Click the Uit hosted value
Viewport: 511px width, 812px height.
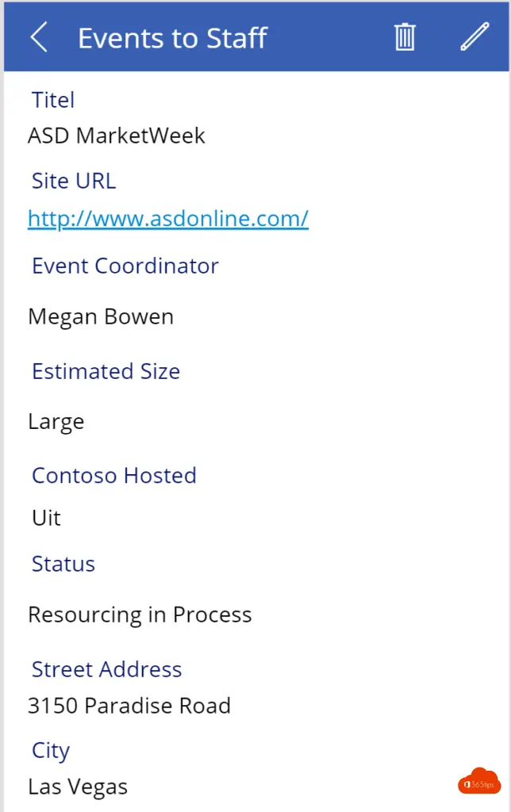tap(46, 518)
